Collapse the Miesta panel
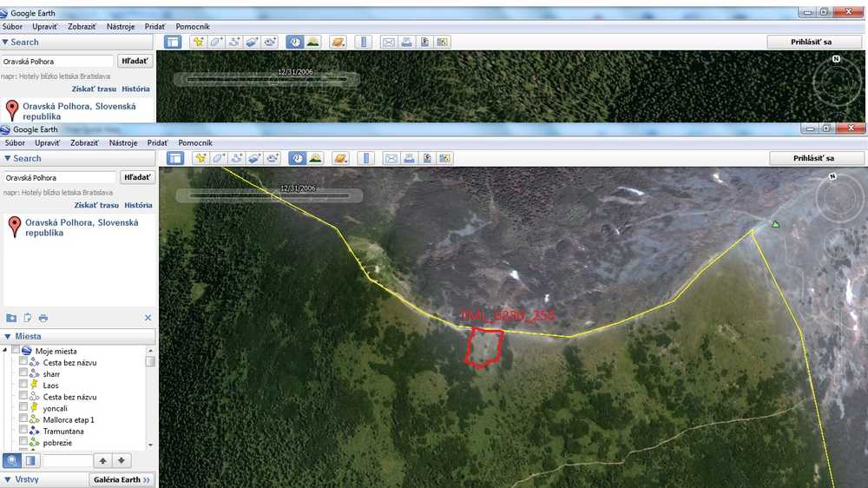Viewport: 868px width, 488px height. point(8,336)
